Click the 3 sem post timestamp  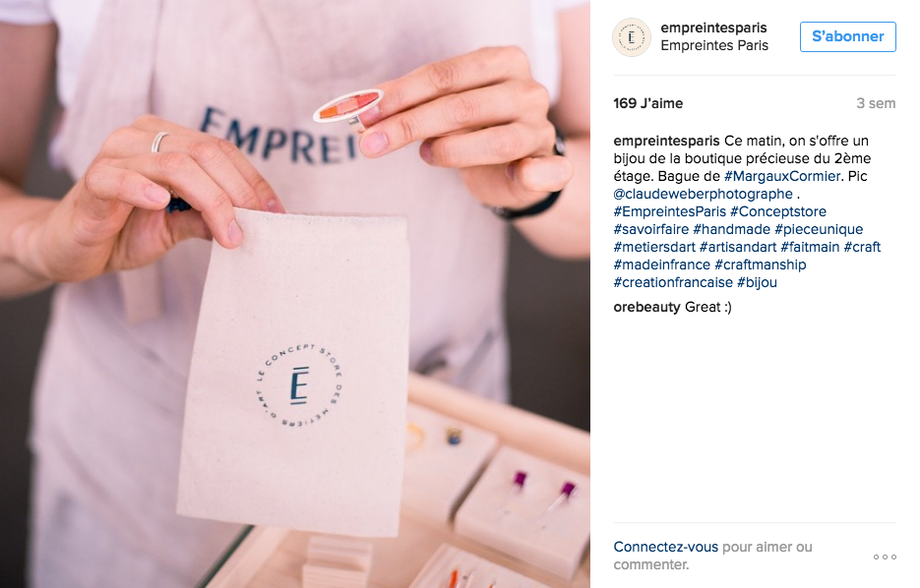click(x=876, y=104)
